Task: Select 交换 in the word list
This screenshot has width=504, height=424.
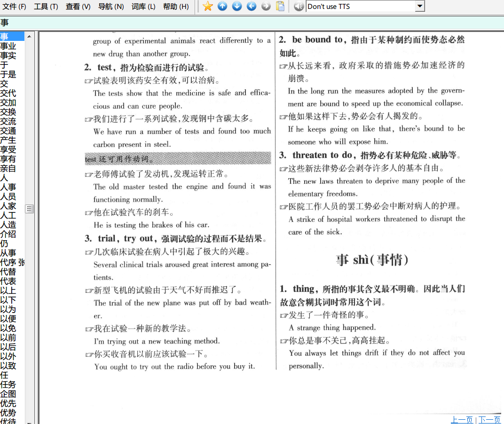Action: [8, 112]
